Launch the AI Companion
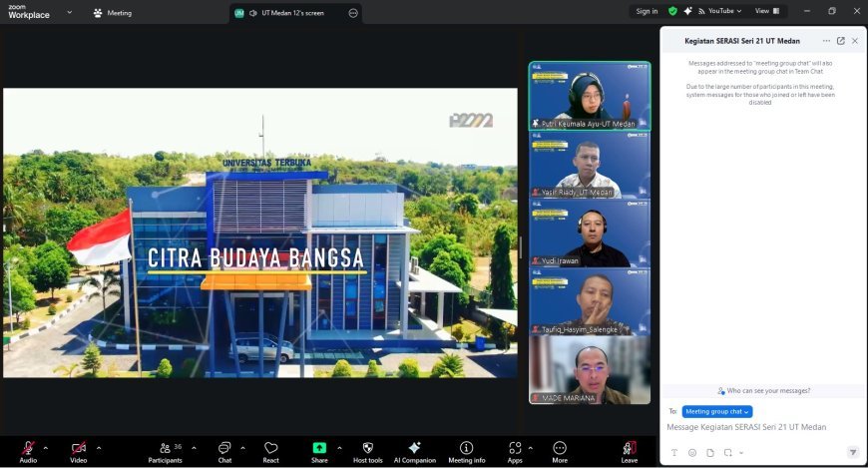 coord(414,450)
